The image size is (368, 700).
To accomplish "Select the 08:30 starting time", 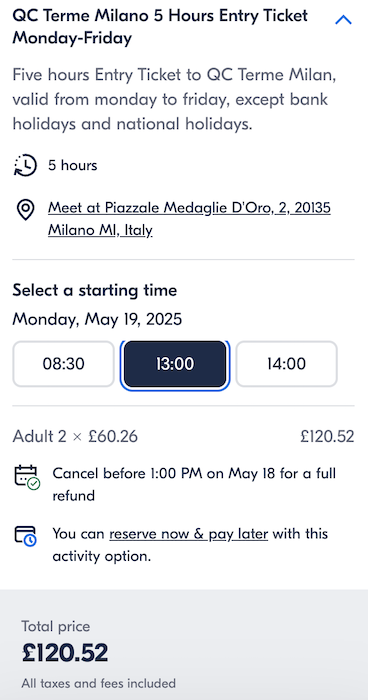I will 63,364.
